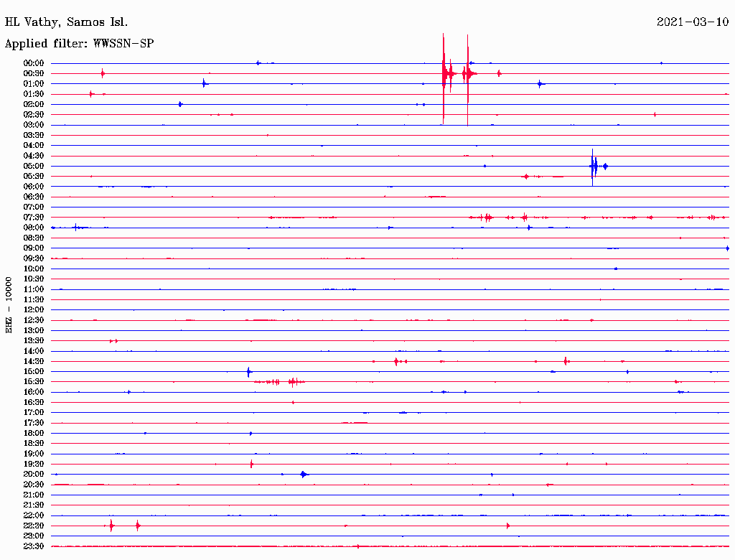This screenshot has width=735, height=560.
Task: Select the 03:30 time label
Action: 34,136
